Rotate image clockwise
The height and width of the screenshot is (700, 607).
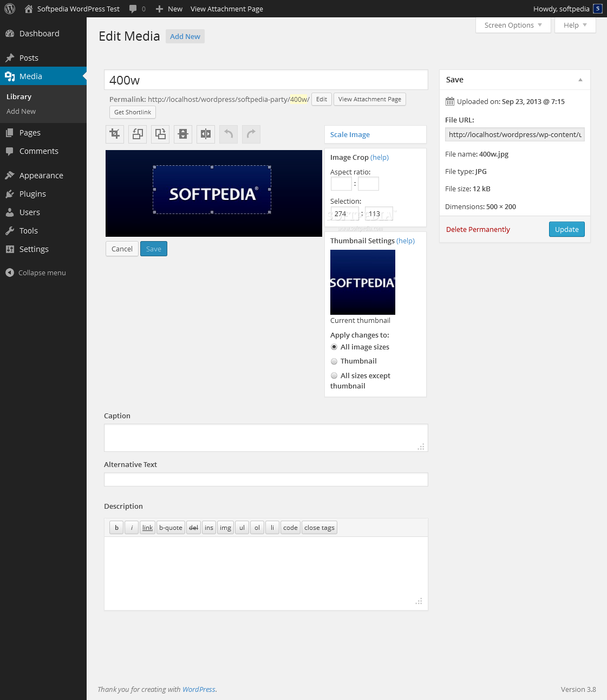pyautogui.click(x=160, y=134)
